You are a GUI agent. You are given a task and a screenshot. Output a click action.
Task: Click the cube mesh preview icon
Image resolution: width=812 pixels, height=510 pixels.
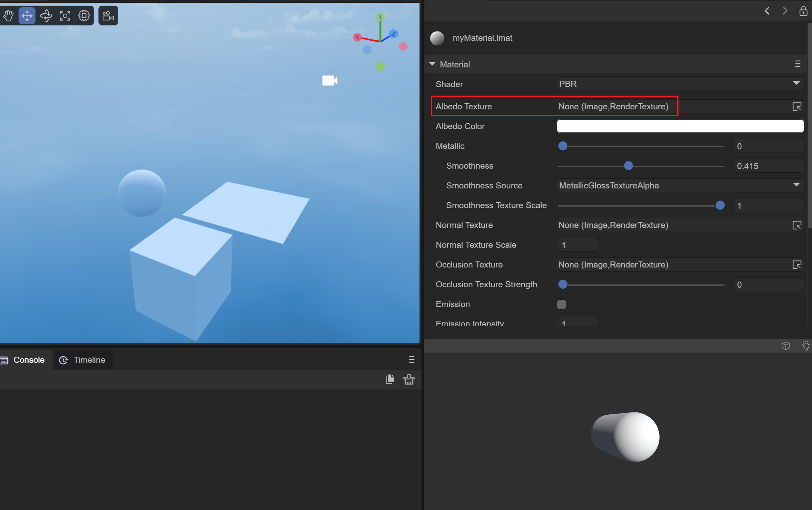pos(785,346)
